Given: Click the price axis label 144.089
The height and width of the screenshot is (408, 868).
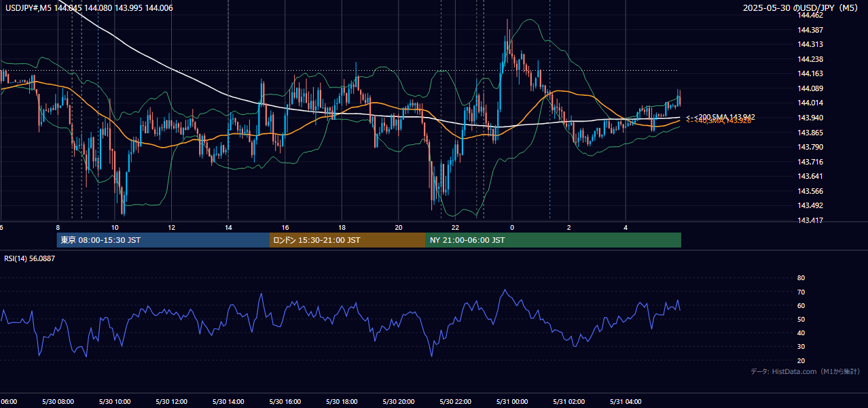Looking at the screenshot, I should 811,88.
